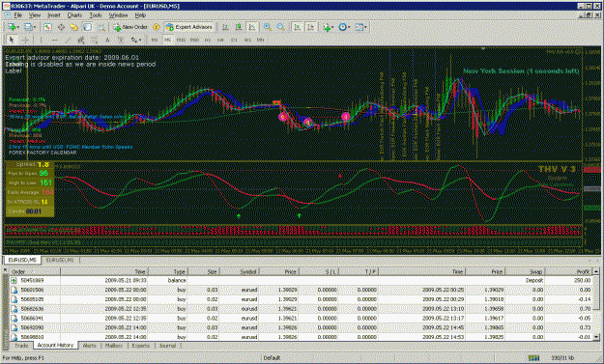Toggle chart auto scroll
The height and width of the screenshot is (364, 604).
(x=297, y=27)
